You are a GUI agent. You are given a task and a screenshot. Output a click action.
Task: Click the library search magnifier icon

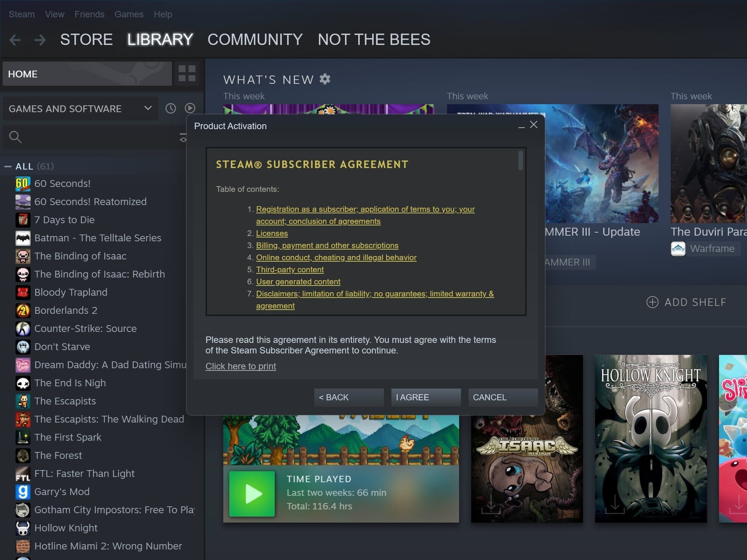click(15, 137)
